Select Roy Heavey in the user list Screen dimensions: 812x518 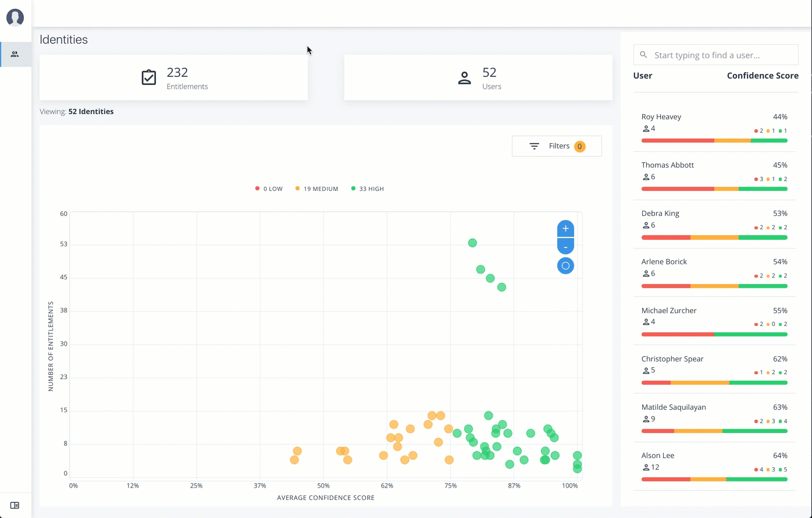tap(661, 117)
